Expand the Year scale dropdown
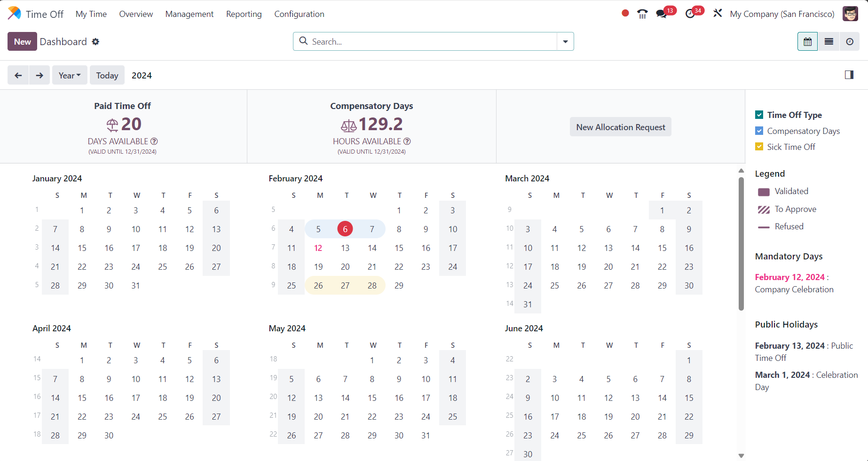 (x=70, y=75)
